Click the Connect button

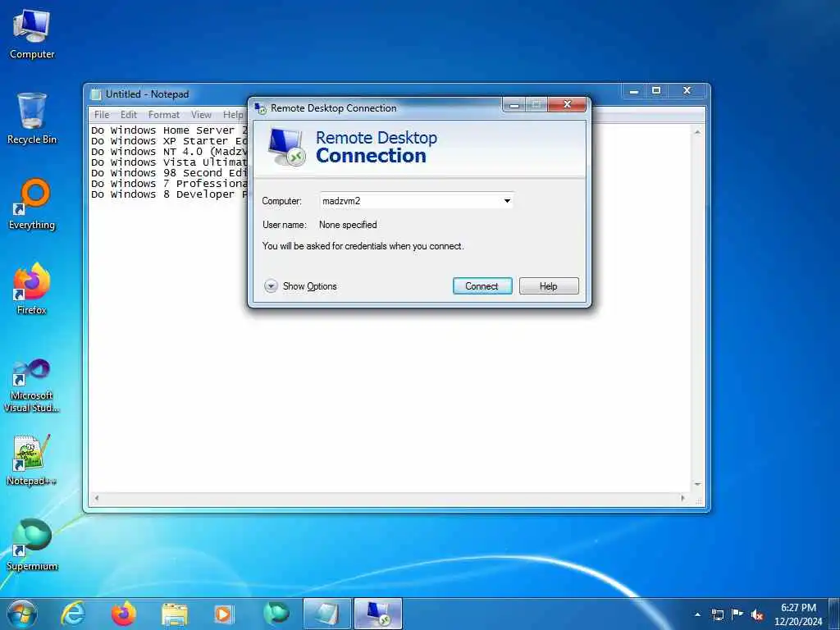coord(482,286)
